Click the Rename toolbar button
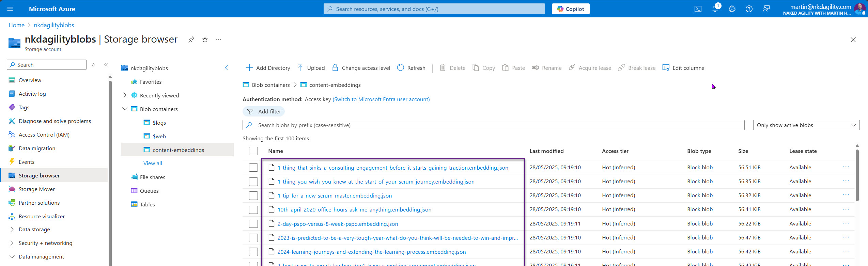The height and width of the screenshot is (266, 868). (547, 68)
